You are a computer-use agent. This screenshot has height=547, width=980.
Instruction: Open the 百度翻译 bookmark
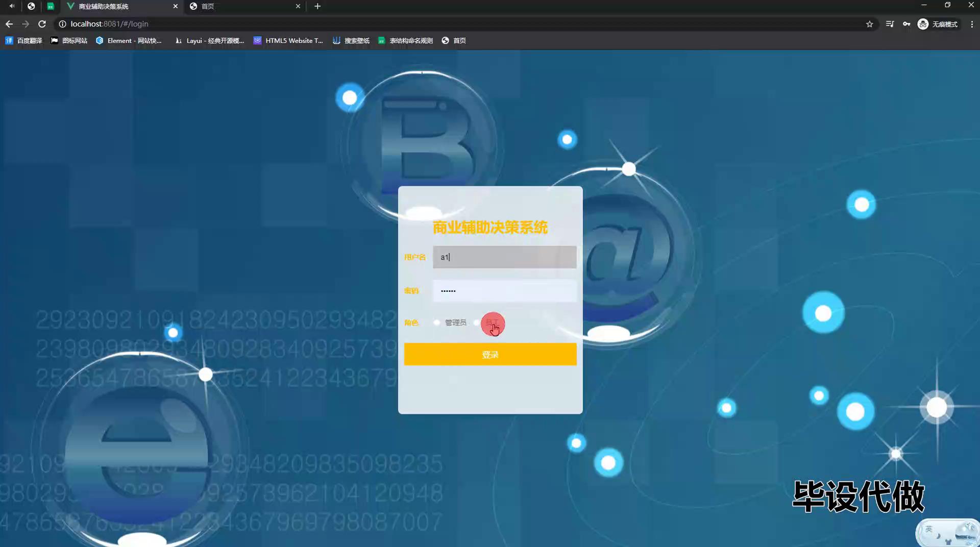coord(24,40)
